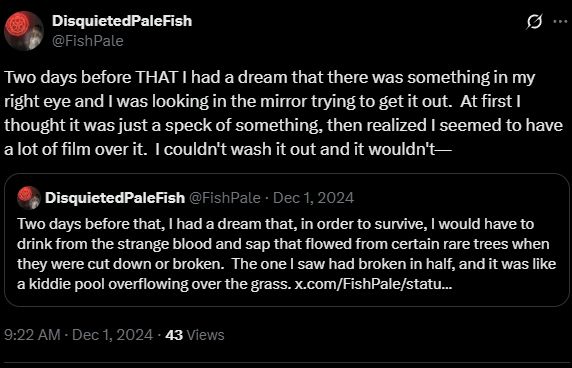Click the Grok explain-post icon
Screen dimensions: 572x368
pyautogui.click(x=534, y=22)
